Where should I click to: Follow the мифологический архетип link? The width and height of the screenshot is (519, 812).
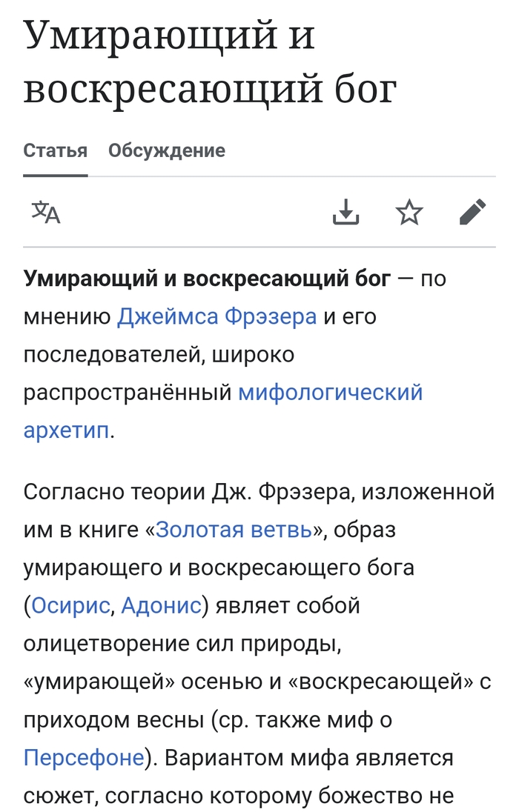click(330, 392)
